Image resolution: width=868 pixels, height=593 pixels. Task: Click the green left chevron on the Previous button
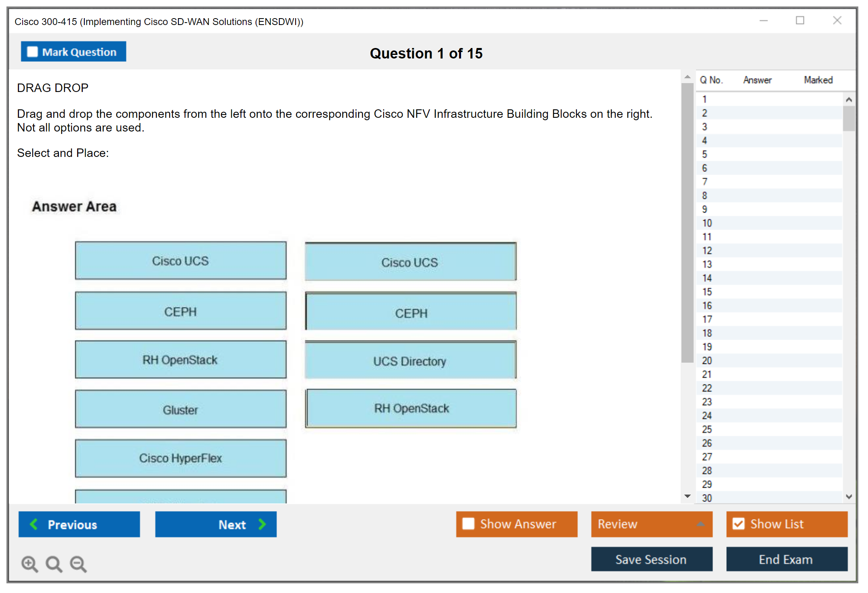pos(34,524)
